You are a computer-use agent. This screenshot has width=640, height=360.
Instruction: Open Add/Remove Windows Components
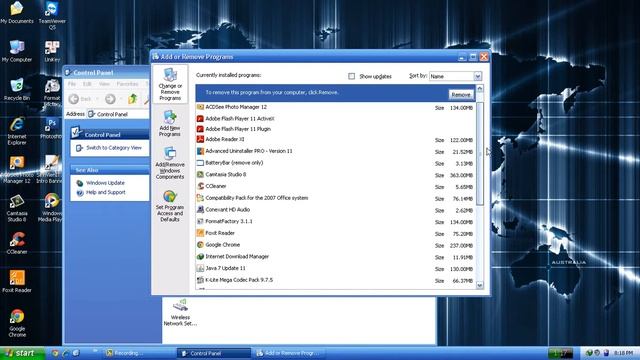tap(170, 163)
